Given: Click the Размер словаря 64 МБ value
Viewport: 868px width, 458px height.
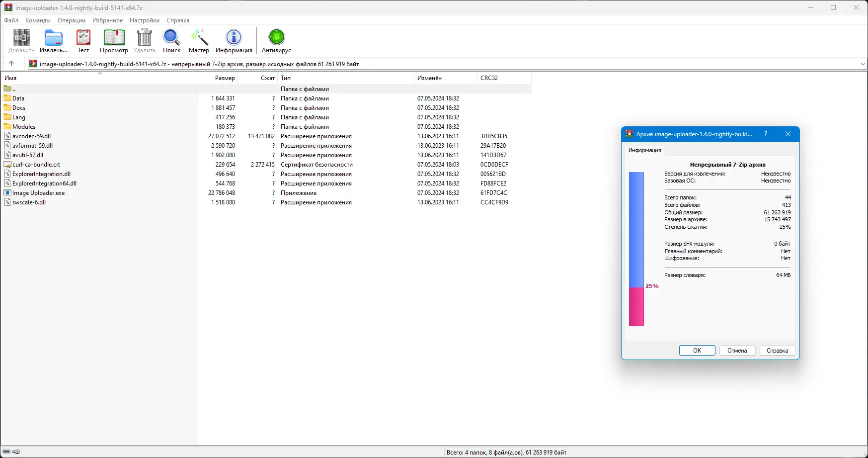Looking at the screenshot, I should click(783, 275).
